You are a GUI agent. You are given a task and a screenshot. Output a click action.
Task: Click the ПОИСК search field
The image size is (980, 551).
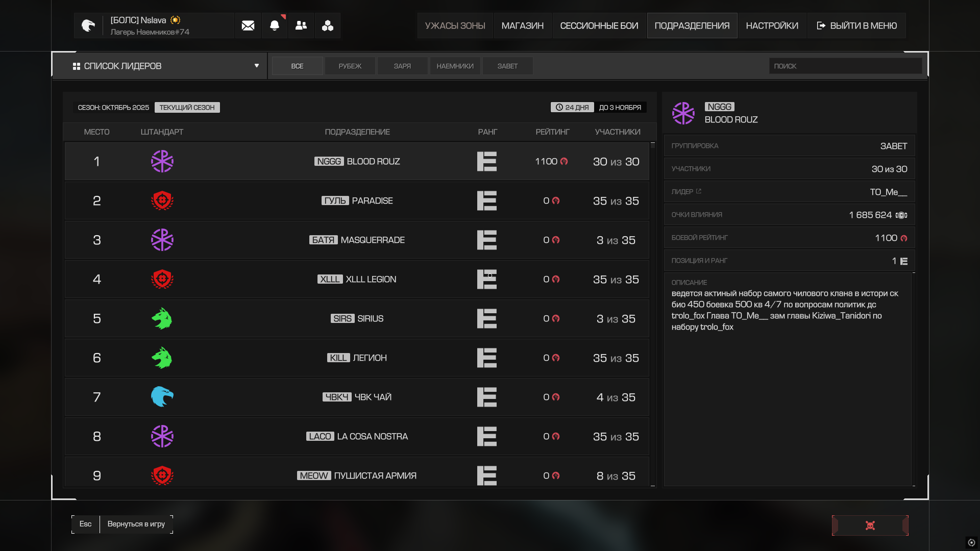point(845,66)
